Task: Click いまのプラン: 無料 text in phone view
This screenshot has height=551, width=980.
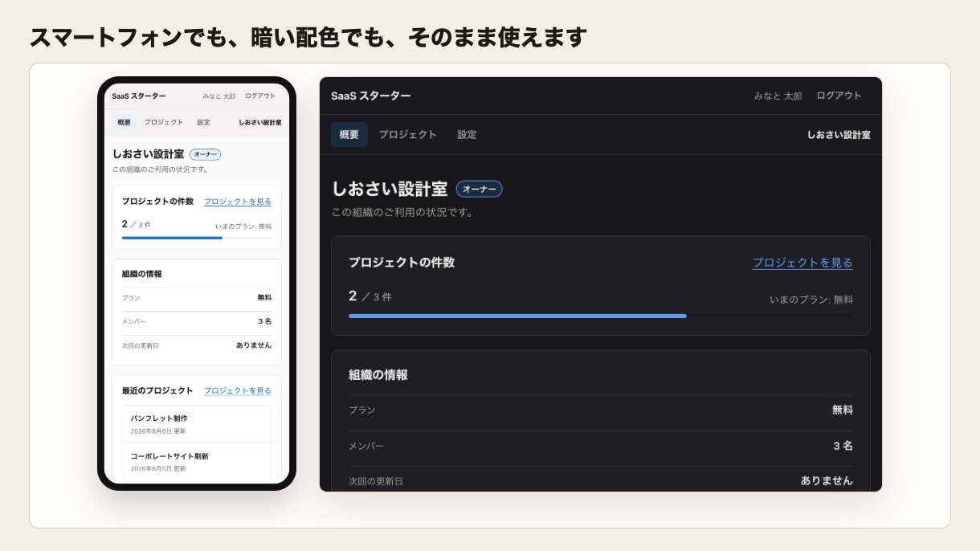Action: pos(243,227)
